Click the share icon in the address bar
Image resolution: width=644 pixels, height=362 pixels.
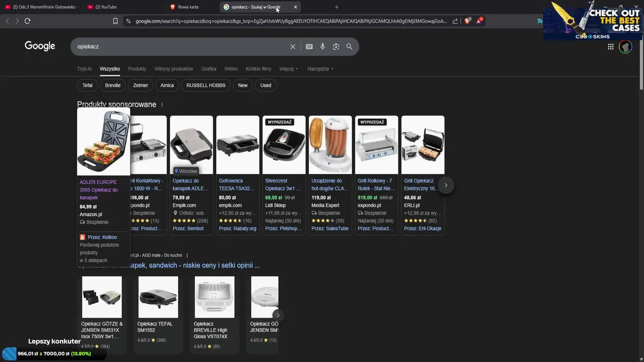455,21
